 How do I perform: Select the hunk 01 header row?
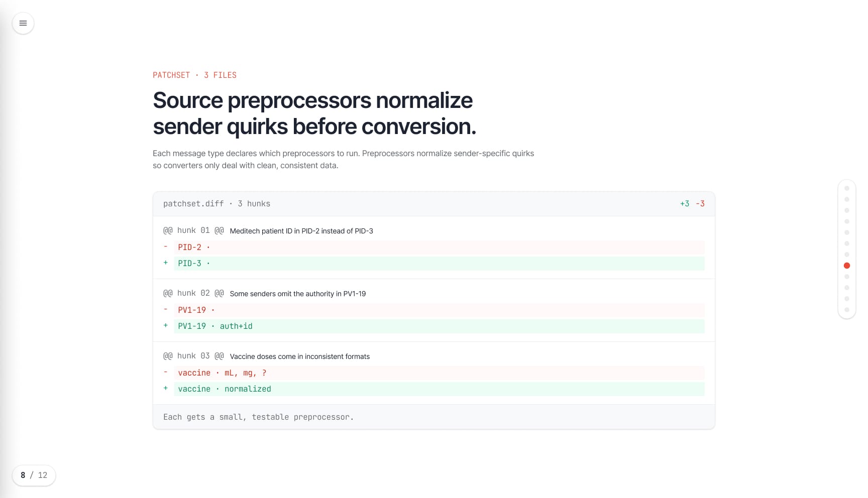point(434,230)
